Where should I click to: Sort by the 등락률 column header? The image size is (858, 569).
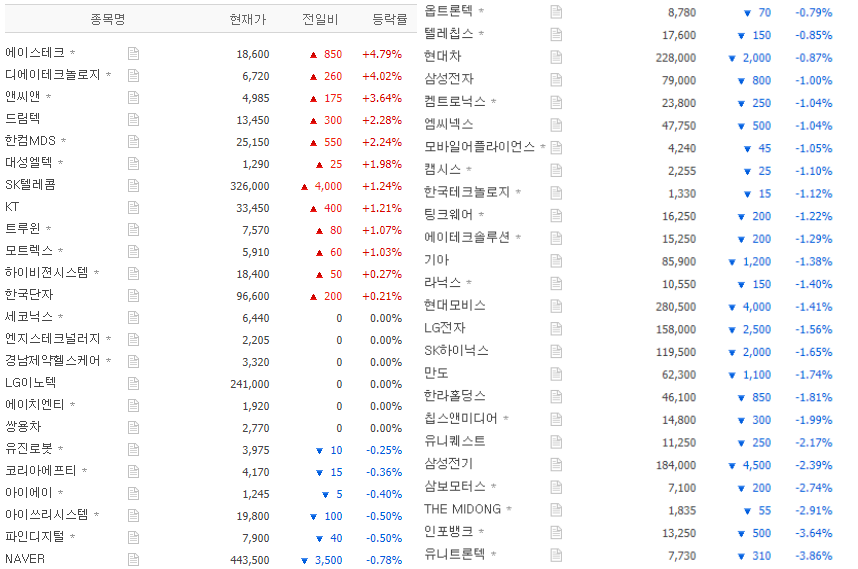click(x=390, y=20)
